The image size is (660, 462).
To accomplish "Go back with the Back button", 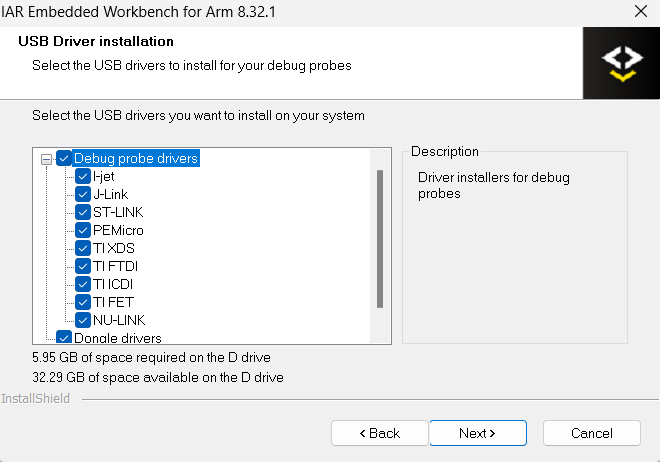I will (380, 433).
